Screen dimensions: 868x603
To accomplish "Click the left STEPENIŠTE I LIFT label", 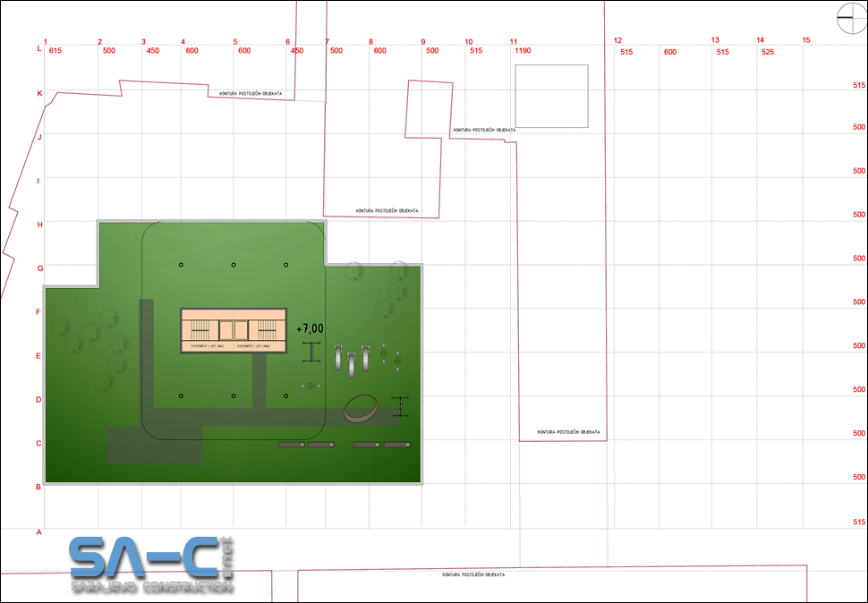I will pos(208,346).
